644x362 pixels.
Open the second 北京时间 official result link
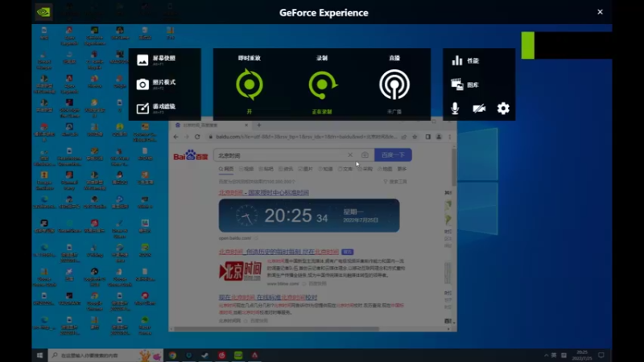point(279,252)
